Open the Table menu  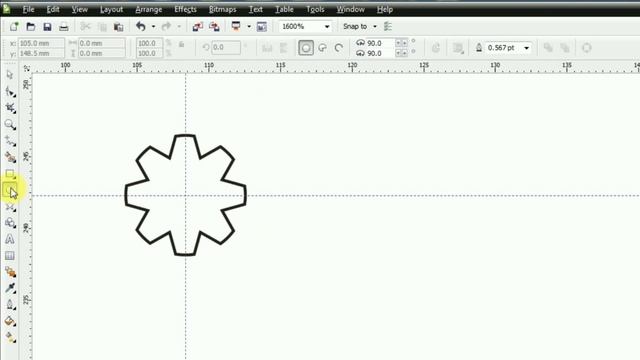point(284,9)
